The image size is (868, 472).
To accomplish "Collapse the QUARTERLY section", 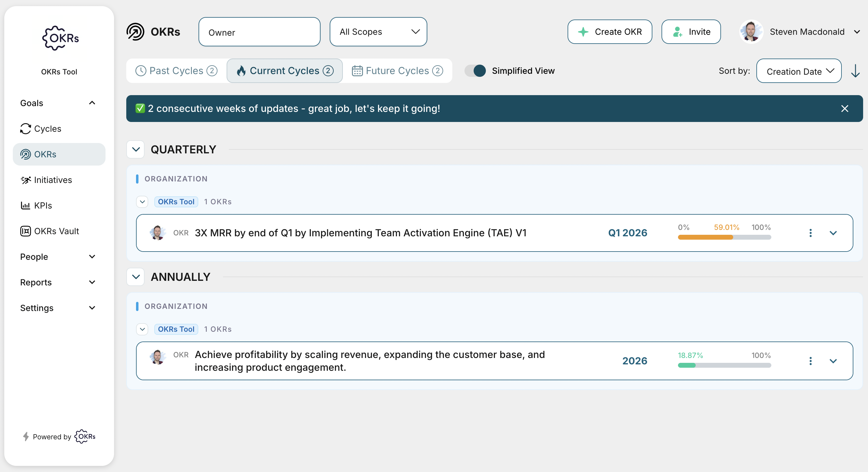I will 136,149.
